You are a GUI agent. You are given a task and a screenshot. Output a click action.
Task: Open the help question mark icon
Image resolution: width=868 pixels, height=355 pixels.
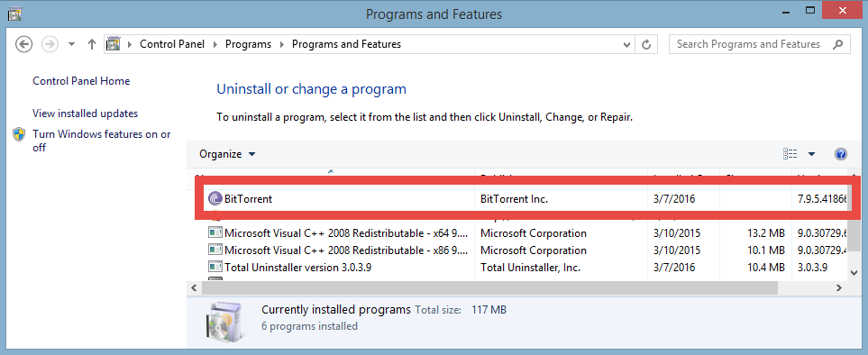(840, 154)
